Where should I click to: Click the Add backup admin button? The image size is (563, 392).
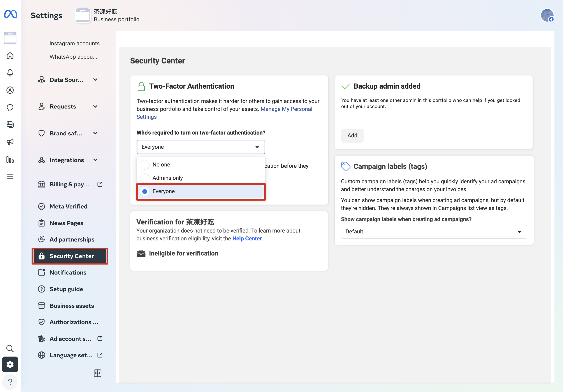coord(352,135)
